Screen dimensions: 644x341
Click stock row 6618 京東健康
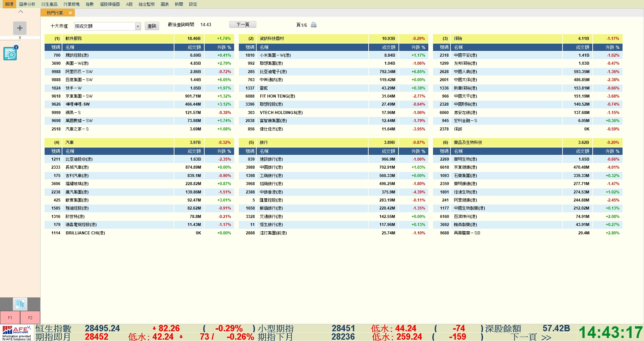pyautogui.click(x=528, y=167)
